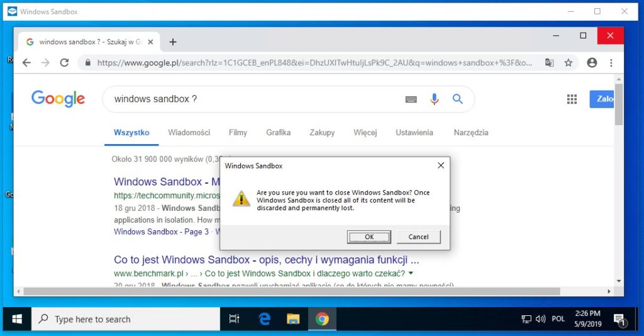This screenshot has height=336, width=644.
Task: Select the 'windows sandbox ?' browser tab
Action: click(x=89, y=42)
